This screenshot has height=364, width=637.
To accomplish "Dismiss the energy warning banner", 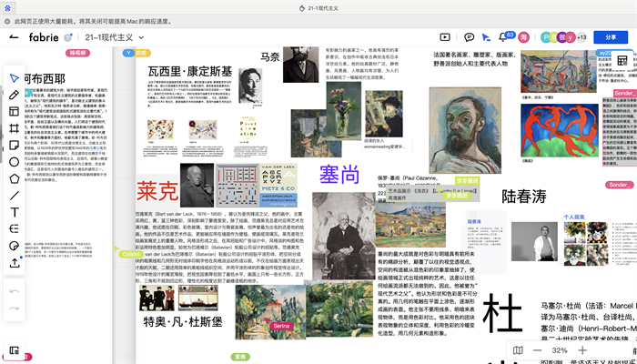I will pyautogui.click(x=8, y=19).
